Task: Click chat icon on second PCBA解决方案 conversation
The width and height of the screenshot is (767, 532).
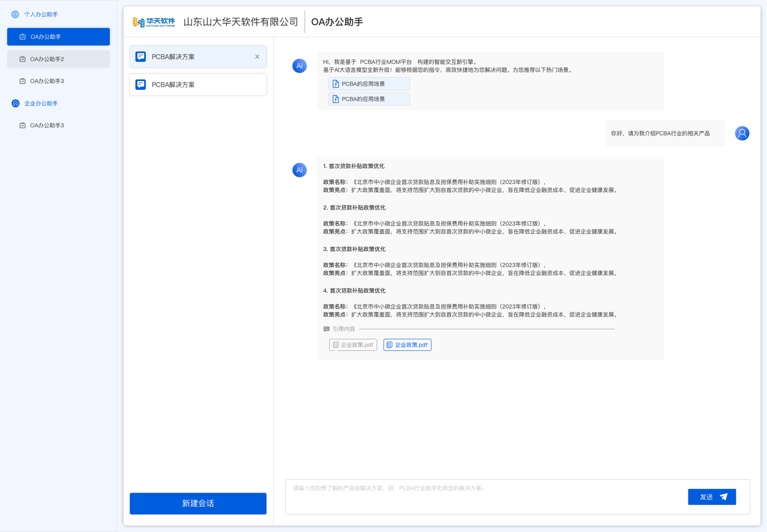Action: tap(140, 85)
